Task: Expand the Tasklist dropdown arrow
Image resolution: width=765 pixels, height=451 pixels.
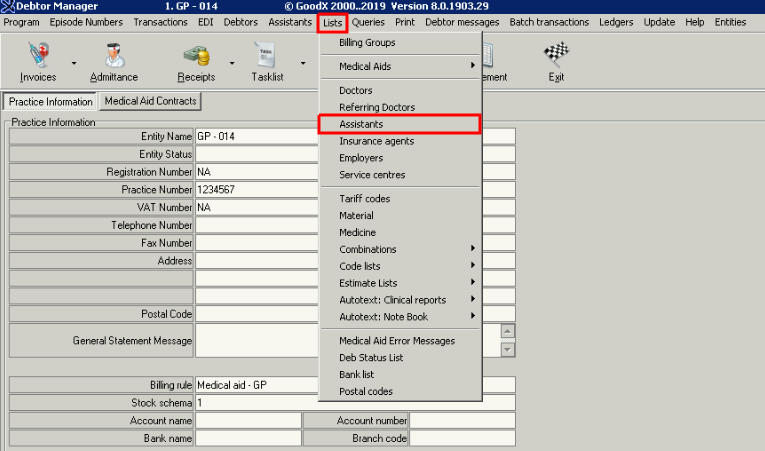Action: click(303, 63)
